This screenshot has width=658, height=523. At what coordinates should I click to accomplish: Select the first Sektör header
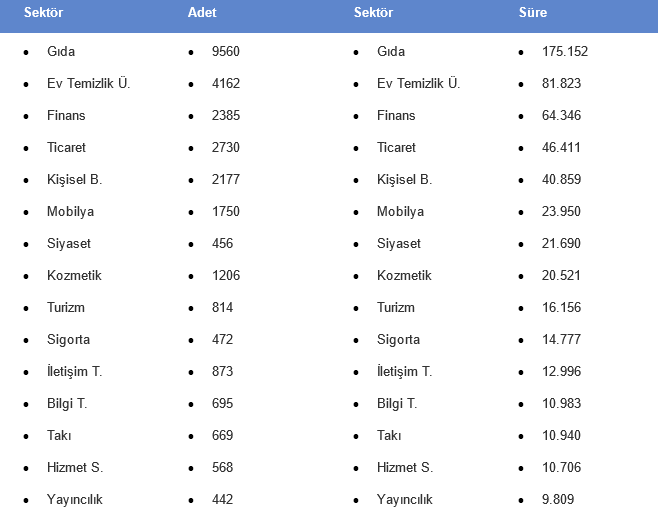[43, 12]
